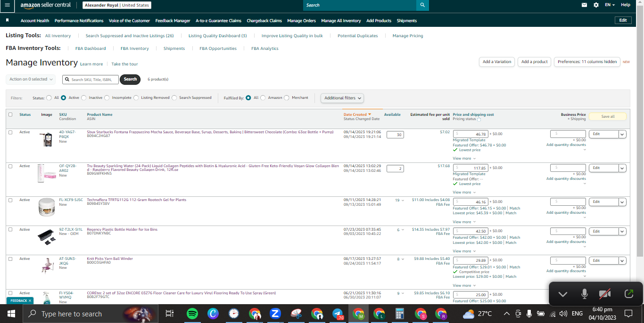Open the FBA Dashboard tab
The height and width of the screenshot is (323, 644).
[x=91, y=48]
